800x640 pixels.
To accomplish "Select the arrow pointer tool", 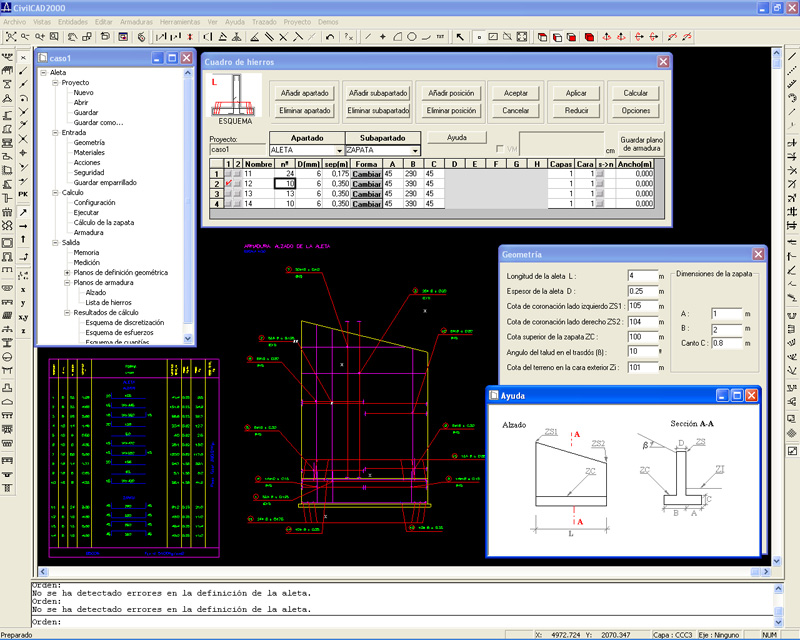I will pos(460,37).
